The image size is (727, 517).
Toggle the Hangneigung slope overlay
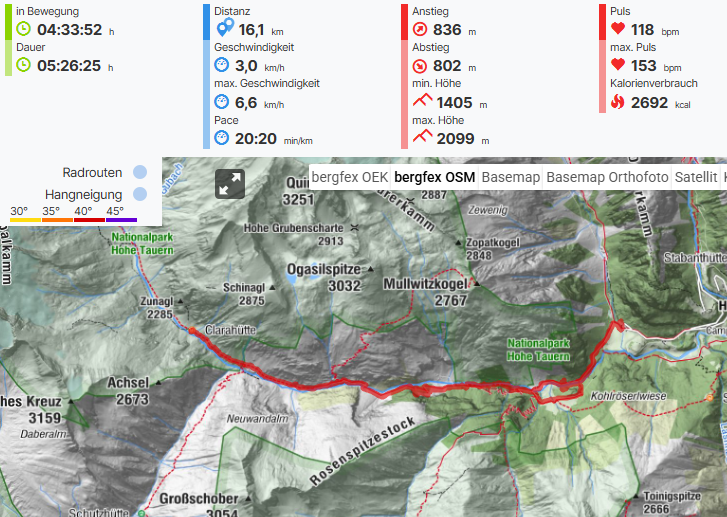click(x=140, y=194)
